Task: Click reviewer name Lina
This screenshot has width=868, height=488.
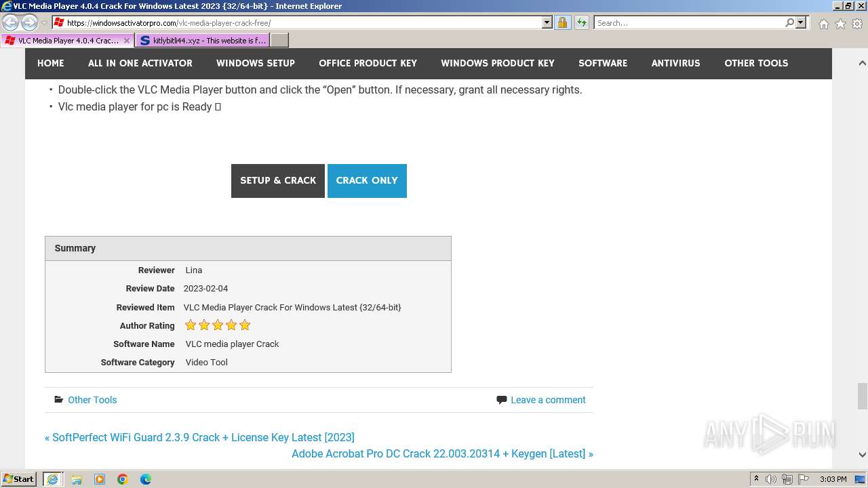Action: [194, 270]
